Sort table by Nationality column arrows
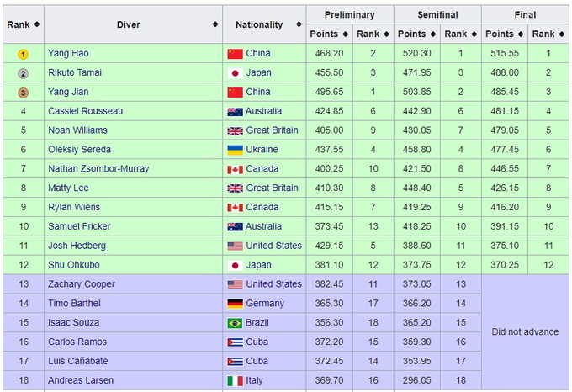This screenshot has height=392, width=572. point(297,25)
